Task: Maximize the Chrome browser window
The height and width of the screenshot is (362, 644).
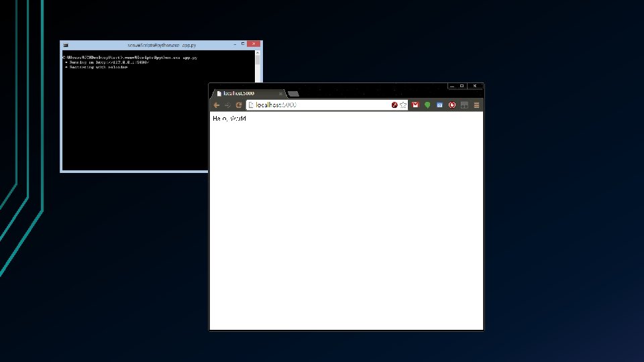Action: click(x=462, y=86)
